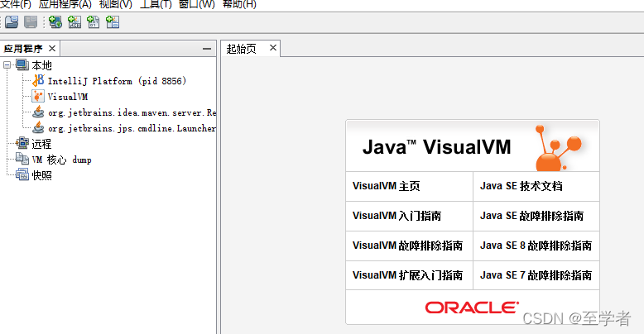Screen dimensions: 644x334
Task: Select org.jetbrains.idea.maven.server entry
Action: (132, 112)
